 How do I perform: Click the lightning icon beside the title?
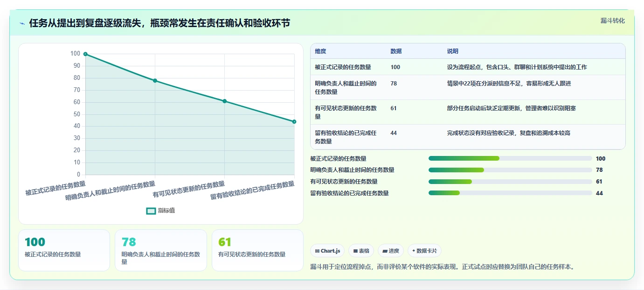click(x=22, y=23)
